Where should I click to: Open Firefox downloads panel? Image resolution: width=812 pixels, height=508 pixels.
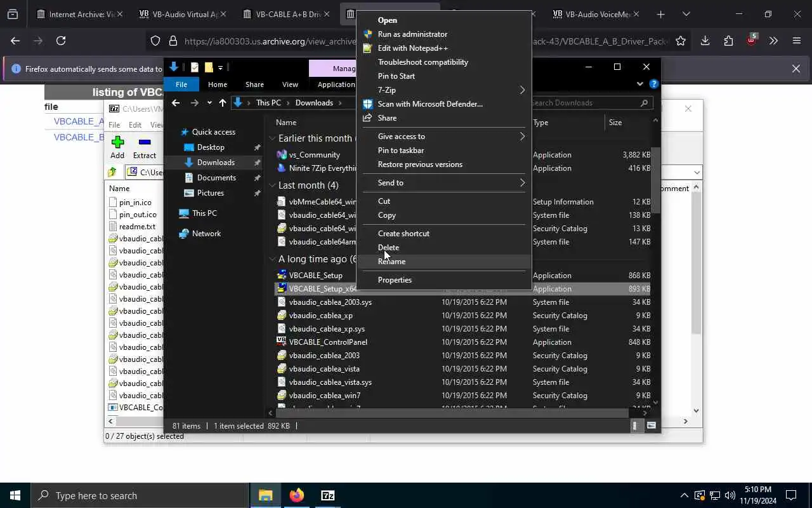pyautogui.click(x=705, y=41)
